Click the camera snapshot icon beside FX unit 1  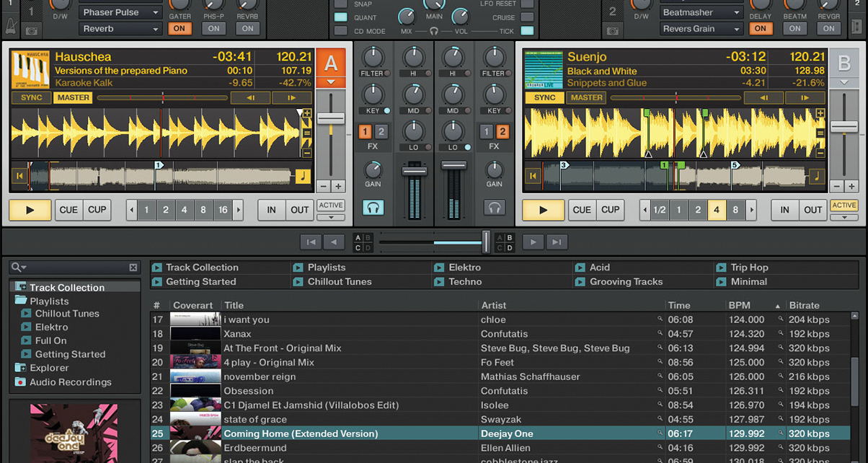30,30
